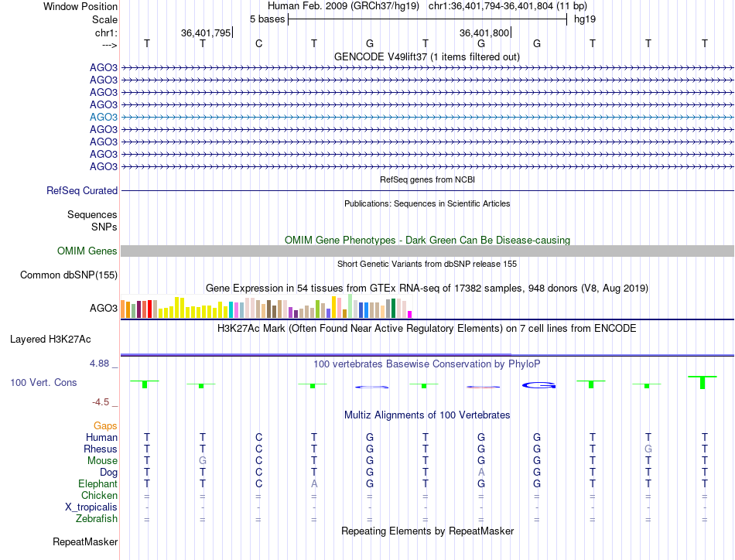Click the Scale label
The width and height of the screenshot is (735, 560).
(x=104, y=19)
